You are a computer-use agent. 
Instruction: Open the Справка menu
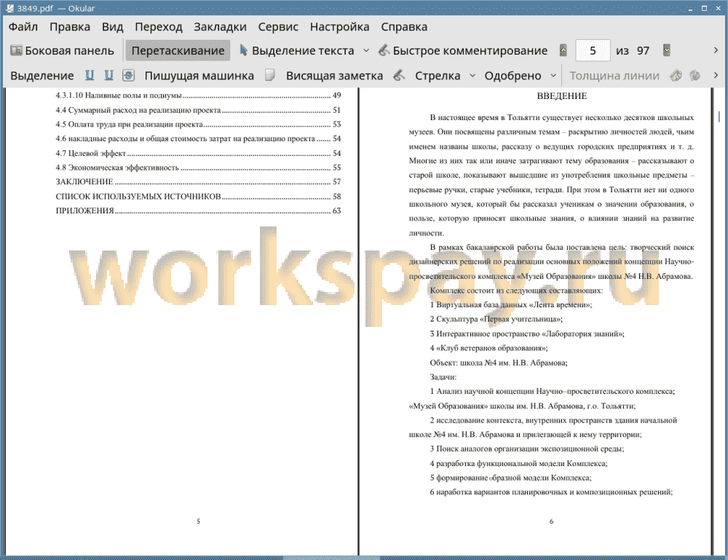coord(404,27)
